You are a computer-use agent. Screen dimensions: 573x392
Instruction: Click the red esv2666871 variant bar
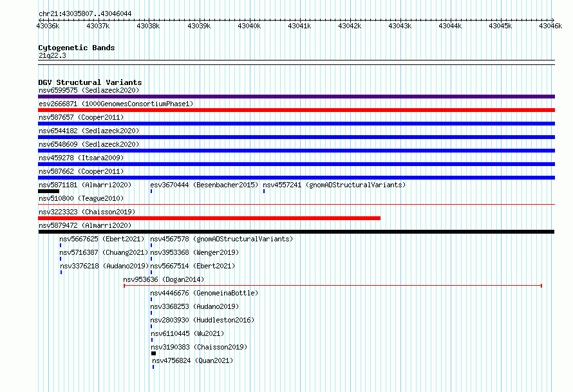(296, 110)
